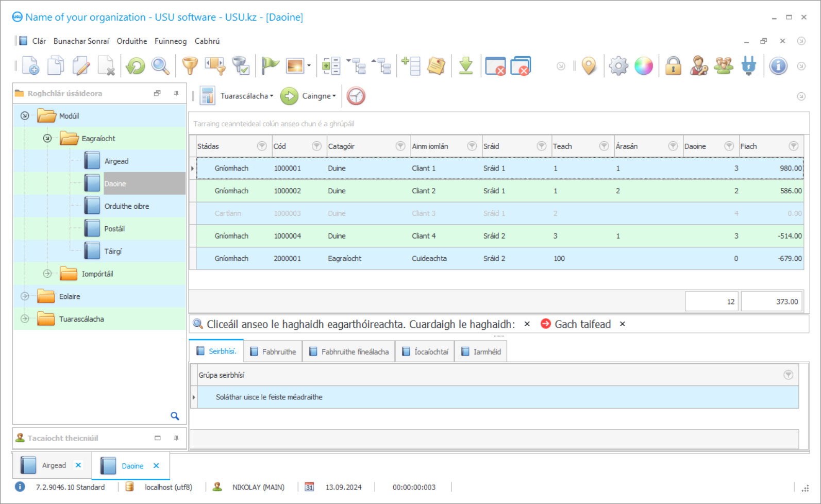Select Orduithe oibre in the tree
Screen dimensions: 821x504
pos(127,206)
